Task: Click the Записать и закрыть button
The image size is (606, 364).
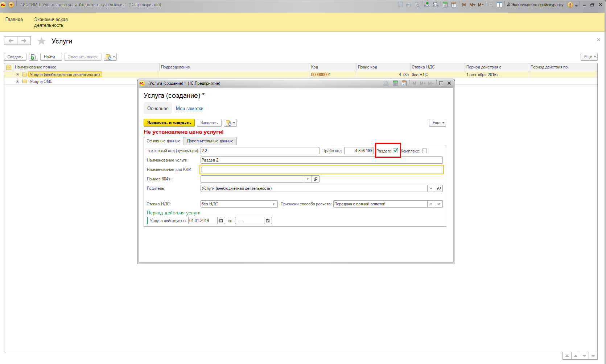Action: point(169,123)
